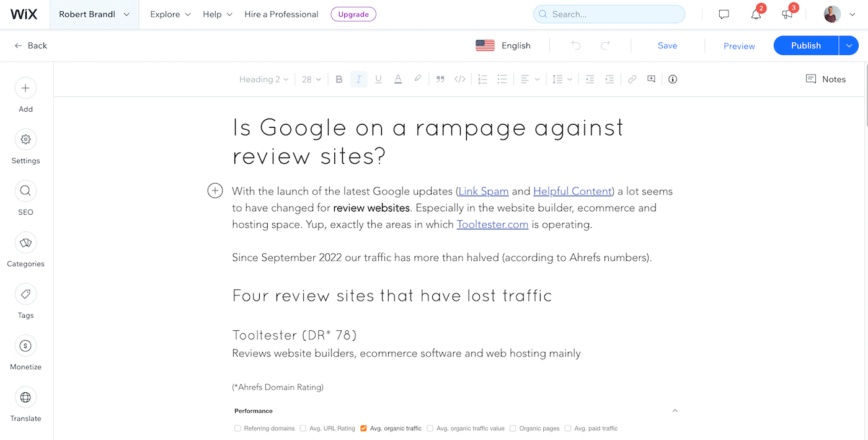The width and height of the screenshot is (868, 440).
Task: Click the Wix logo
Action: click(24, 14)
